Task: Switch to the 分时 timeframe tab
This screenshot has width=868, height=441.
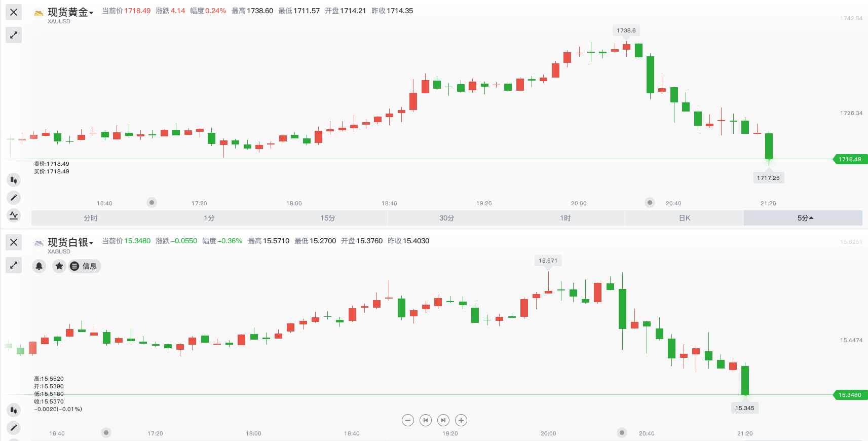Action: (x=91, y=218)
